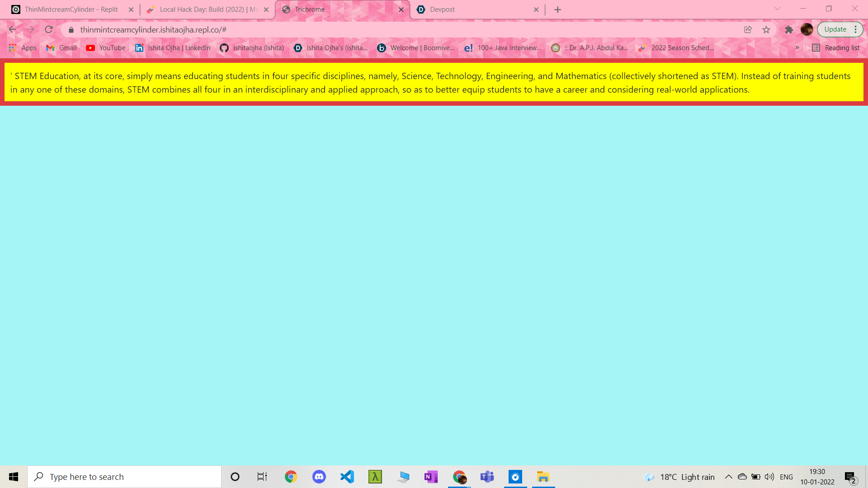
Task: Show hidden system tray icons
Action: (x=728, y=477)
